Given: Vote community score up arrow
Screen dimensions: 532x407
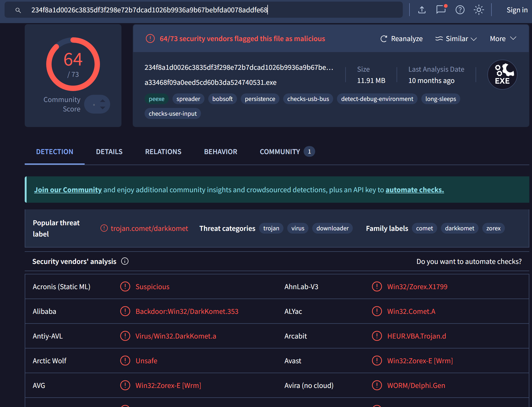Looking at the screenshot, I should click(103, 101).
